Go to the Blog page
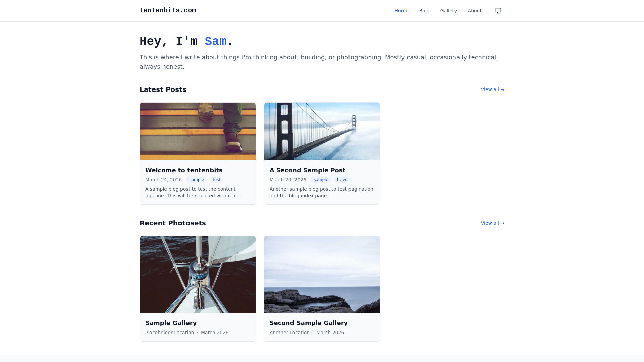Screen dimensions: 644x362 424,11
